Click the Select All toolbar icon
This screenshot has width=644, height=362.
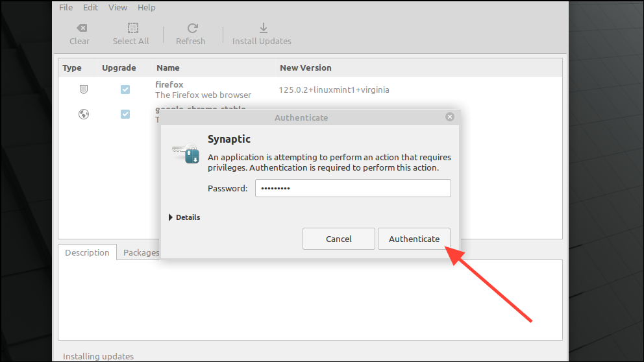[132, 28]
